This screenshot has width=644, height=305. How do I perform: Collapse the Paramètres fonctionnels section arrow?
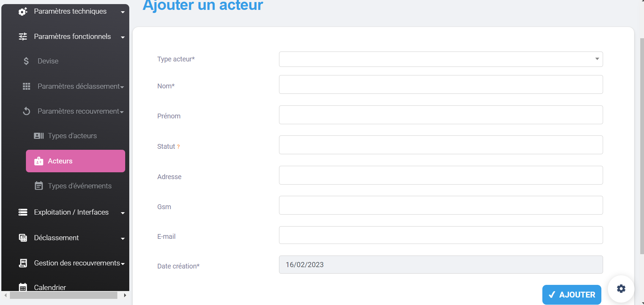[122, 37]
